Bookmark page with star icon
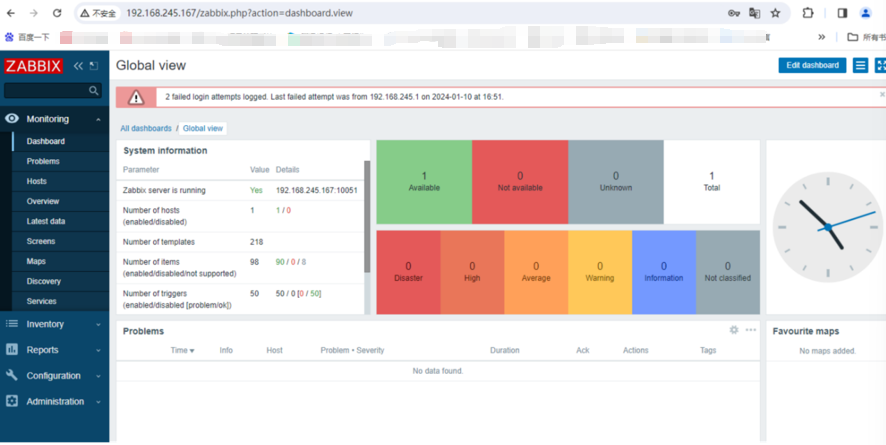 pyautogui.click(x=775, y=13)
